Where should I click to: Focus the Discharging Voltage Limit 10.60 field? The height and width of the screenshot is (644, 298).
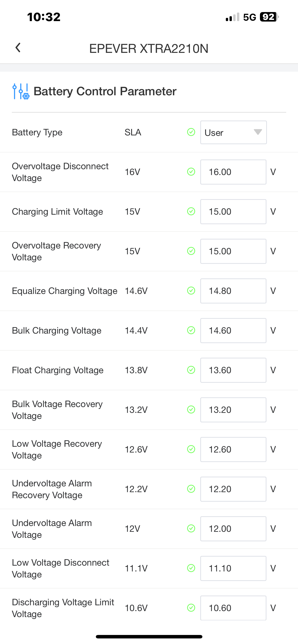233,608
